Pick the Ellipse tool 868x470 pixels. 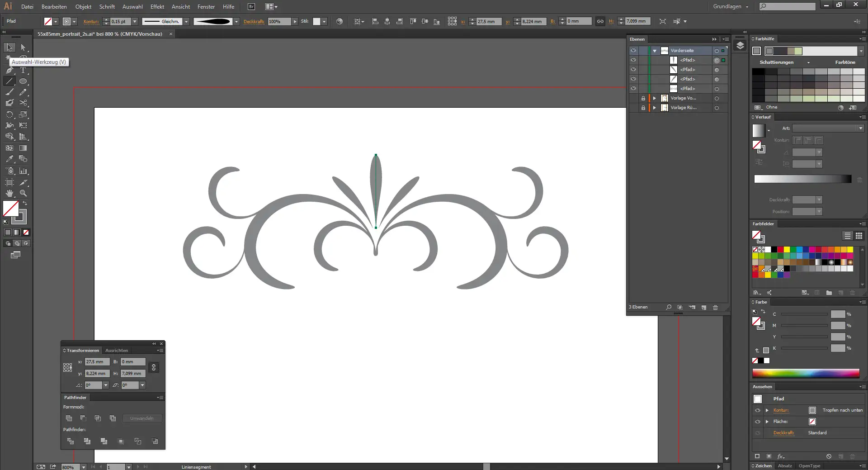click(x=23, y=81)
